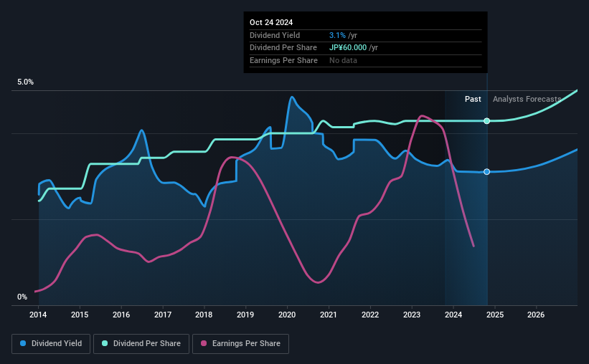This screenshot has width=589, height=364.
Task: Click the Past section label
Action: [x=473, y=99]
